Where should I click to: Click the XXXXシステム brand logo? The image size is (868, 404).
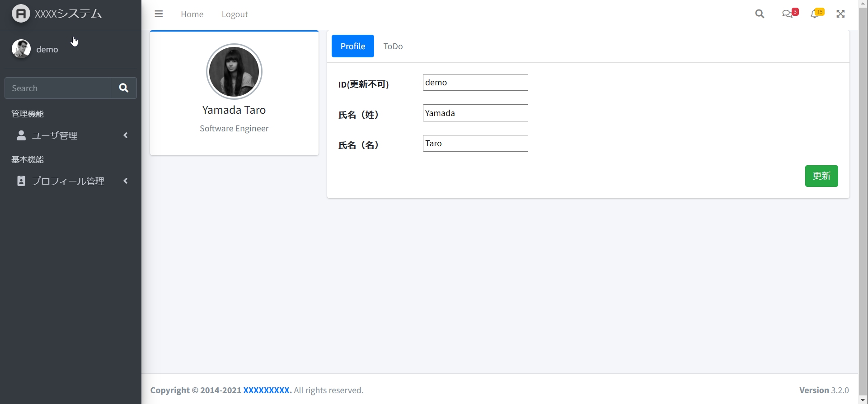point(21,14)
